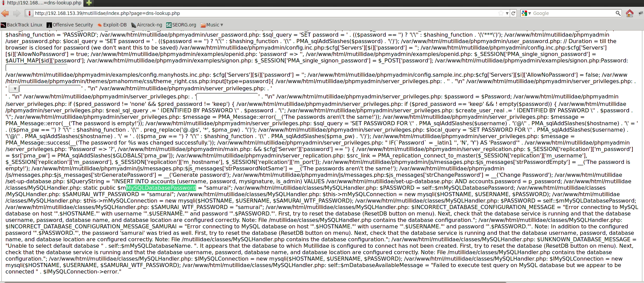644x283 pixels.
Task: Expand the small select dropdown in page content
Action: pyautogui.click(x=13, y=89)
